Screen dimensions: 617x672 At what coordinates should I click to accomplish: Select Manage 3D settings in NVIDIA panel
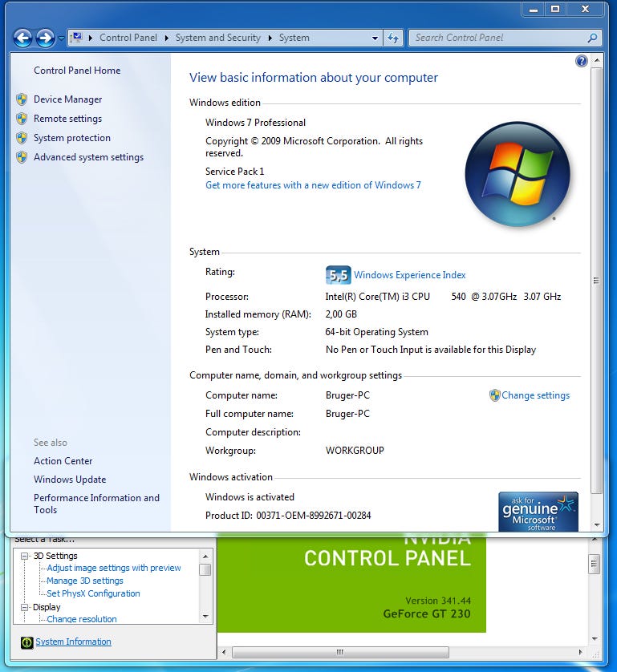(x=85, y=581)
